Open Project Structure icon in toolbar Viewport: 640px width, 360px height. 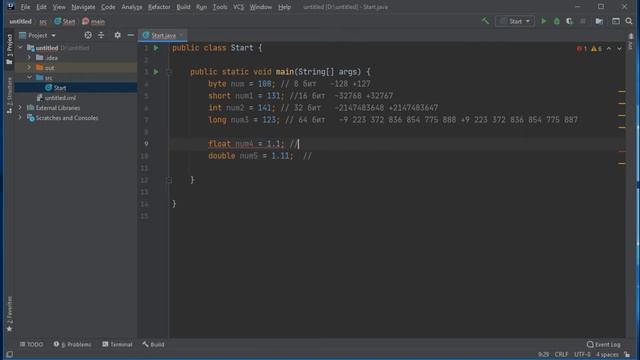point(599,21)
